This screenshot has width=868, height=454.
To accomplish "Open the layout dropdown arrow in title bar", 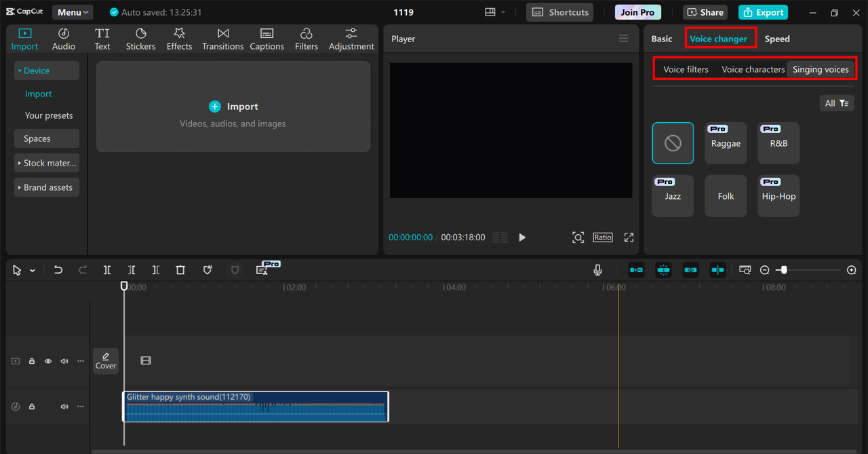I will coord(503,12).
